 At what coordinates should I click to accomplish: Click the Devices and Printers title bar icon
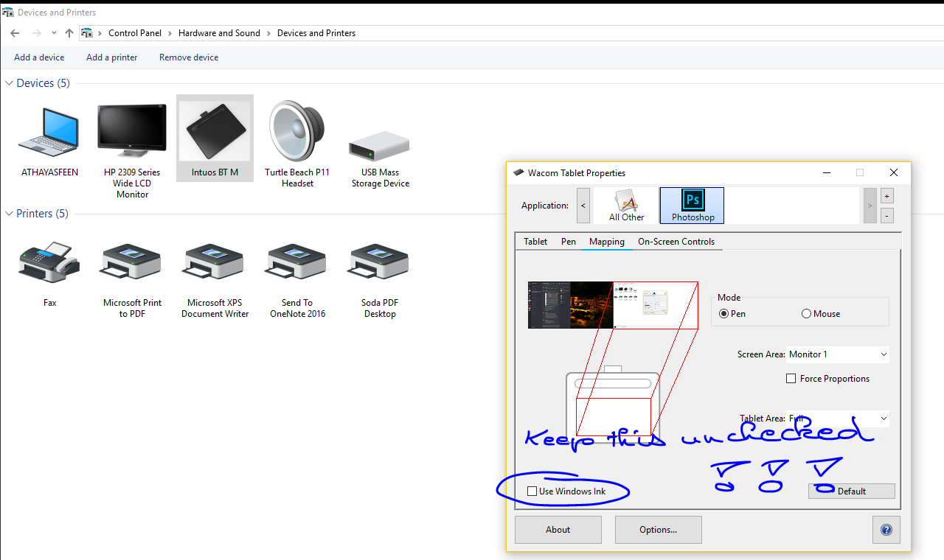click(x=8, y=13)
